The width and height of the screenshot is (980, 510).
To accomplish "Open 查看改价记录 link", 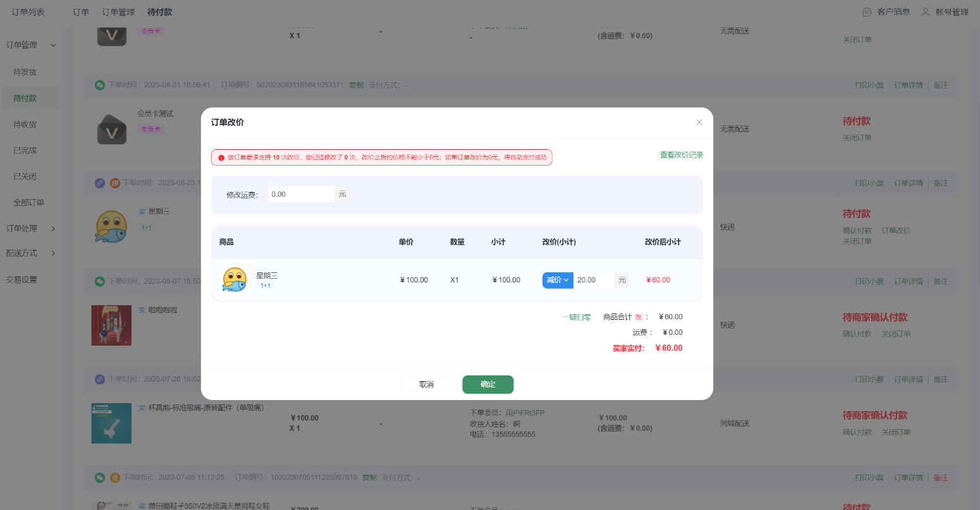I will pyautogui.click(x=682, y=155).
